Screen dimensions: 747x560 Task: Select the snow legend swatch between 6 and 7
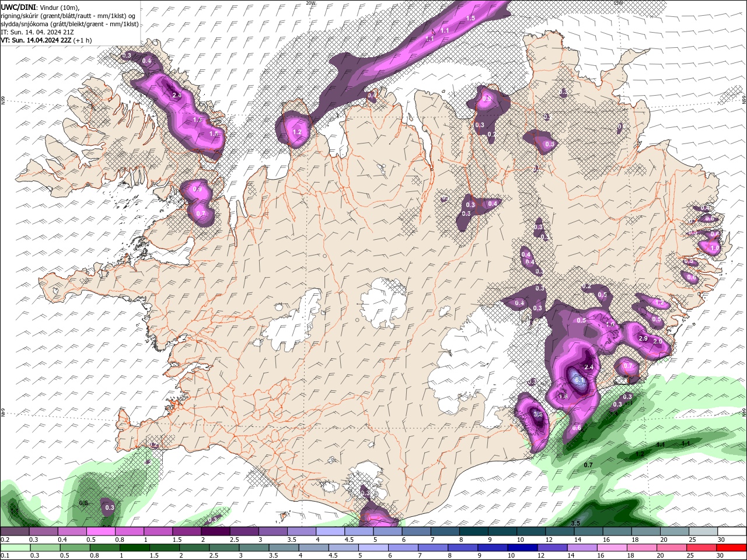click(416, 531)
